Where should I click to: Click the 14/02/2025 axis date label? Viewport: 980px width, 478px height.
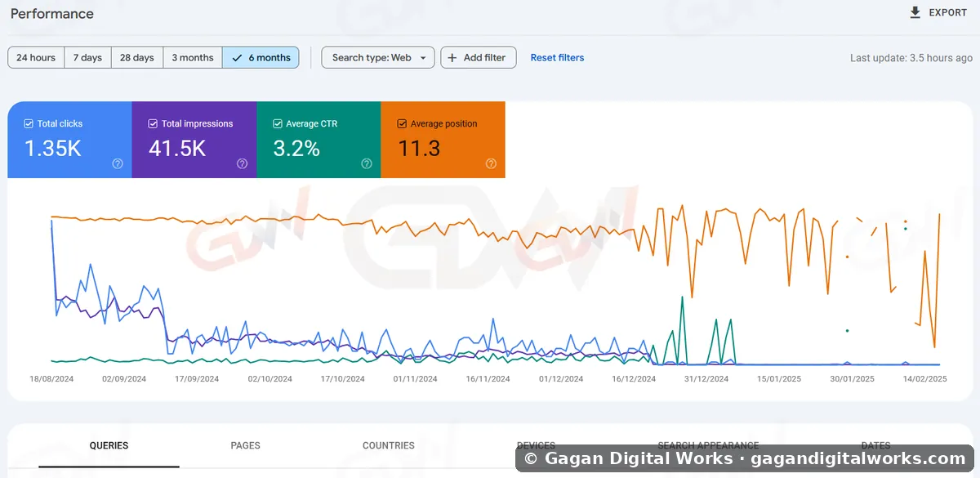coord(924,379)
